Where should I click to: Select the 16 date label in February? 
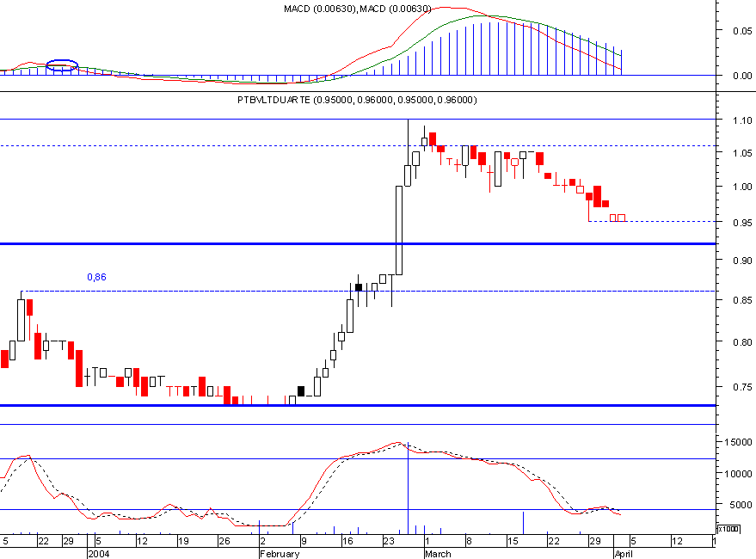(347, 541)
